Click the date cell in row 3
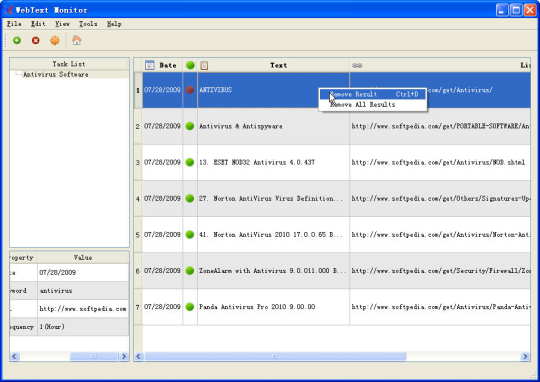 (x=162, y=162)
